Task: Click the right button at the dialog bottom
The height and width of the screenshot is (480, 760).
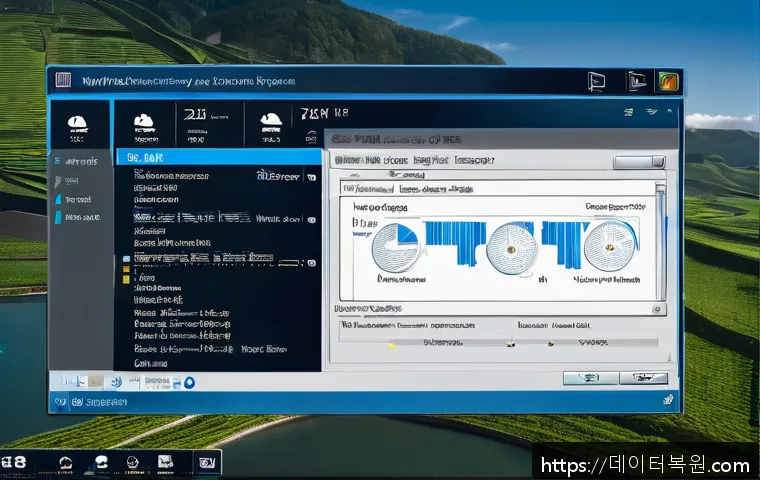Action: [643, 378]
